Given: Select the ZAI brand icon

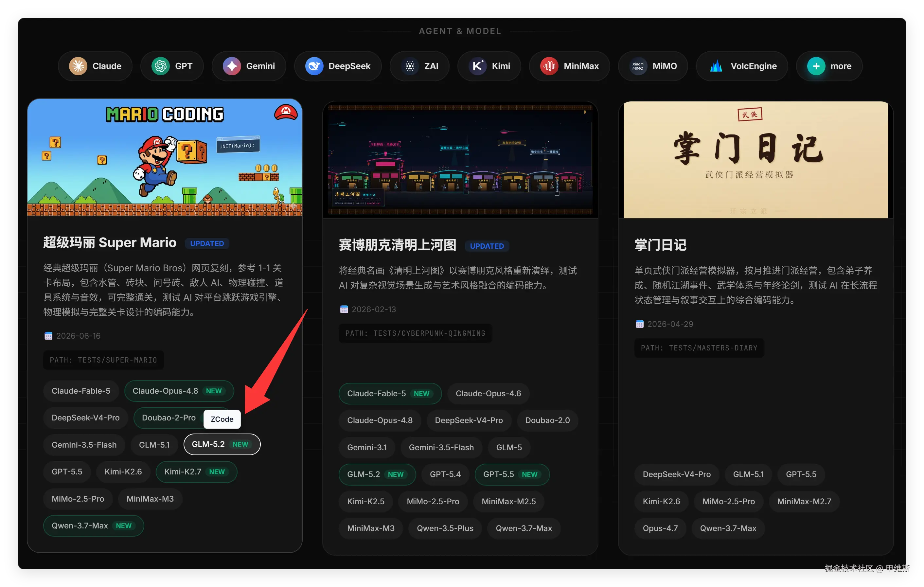Looking at the screenshot, I should 410,66.
